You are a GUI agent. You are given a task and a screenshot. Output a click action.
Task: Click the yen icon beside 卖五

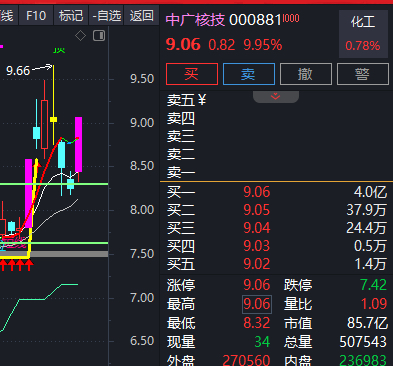pos(202,100)
